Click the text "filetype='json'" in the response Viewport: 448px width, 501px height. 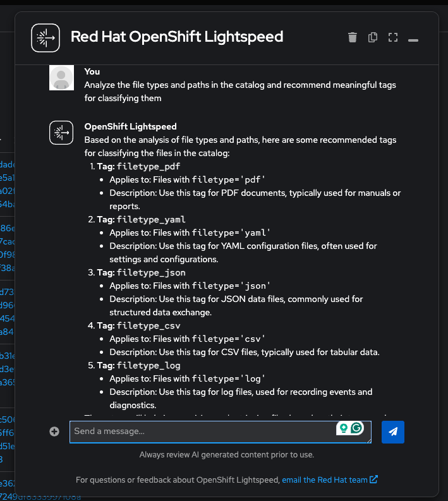231,286
